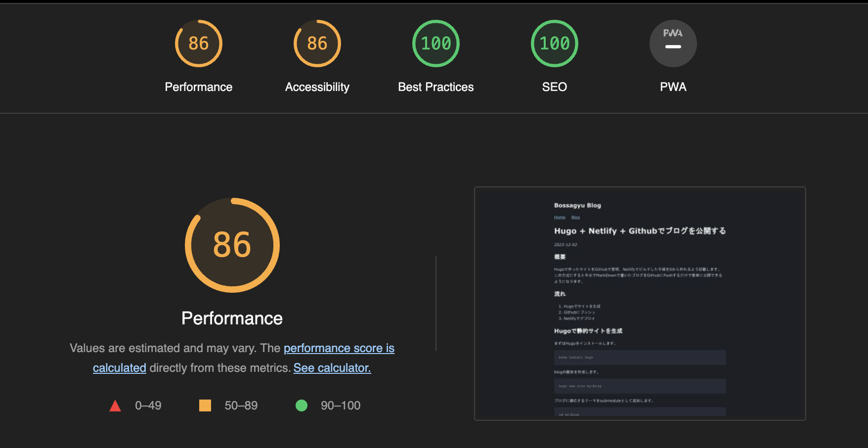This screenshot has height=448, width=868.
Task: Click the Accessibility score gauge
Action: (317, 44)
